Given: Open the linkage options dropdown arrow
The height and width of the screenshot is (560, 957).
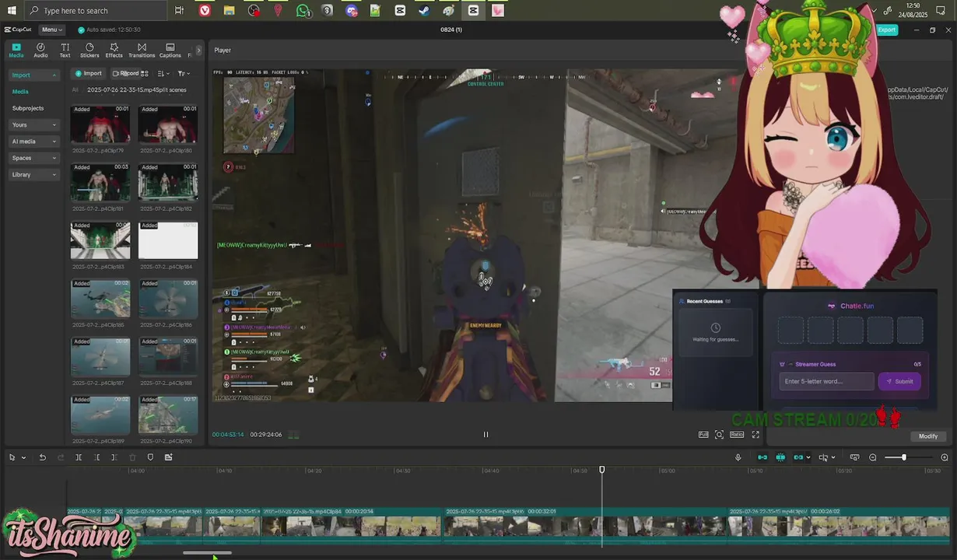Looking at the screenshot, I should coord(808,457).
